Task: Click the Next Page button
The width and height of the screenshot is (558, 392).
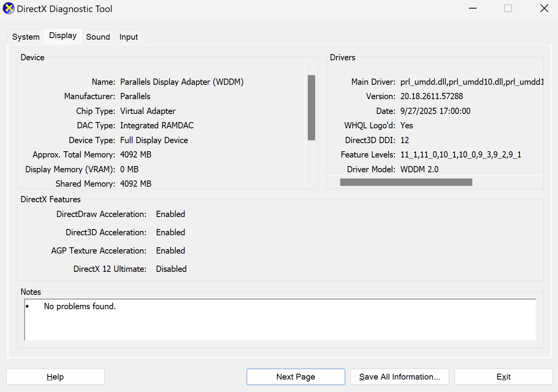Action: 296,377
